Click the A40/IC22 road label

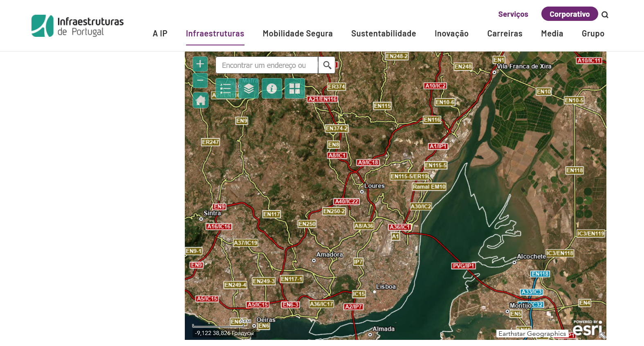tap(346, 202)
